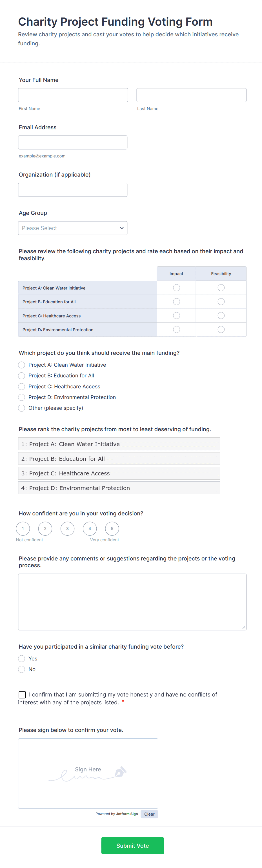
Task: Click into the Email Address field
Action: pyautogui.click(x=72, y=143)
